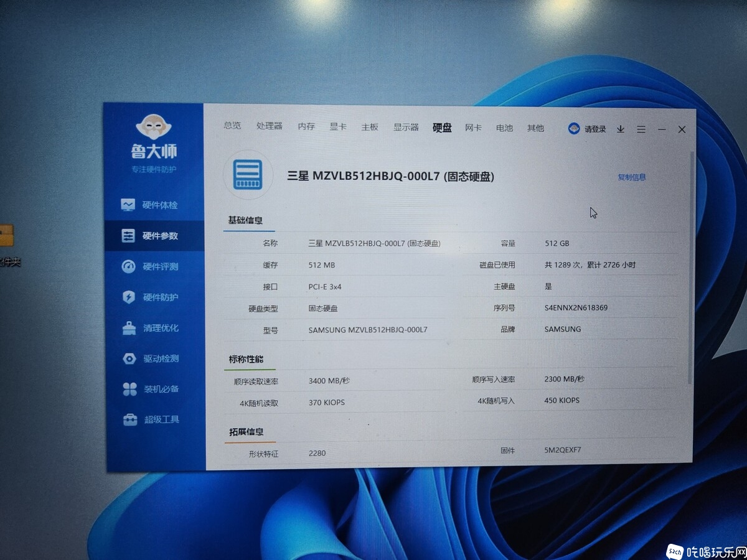Click the 4K random write value 450 KIOPS
The height and width of the screenshot is (560, 747).
coord(562,401)
